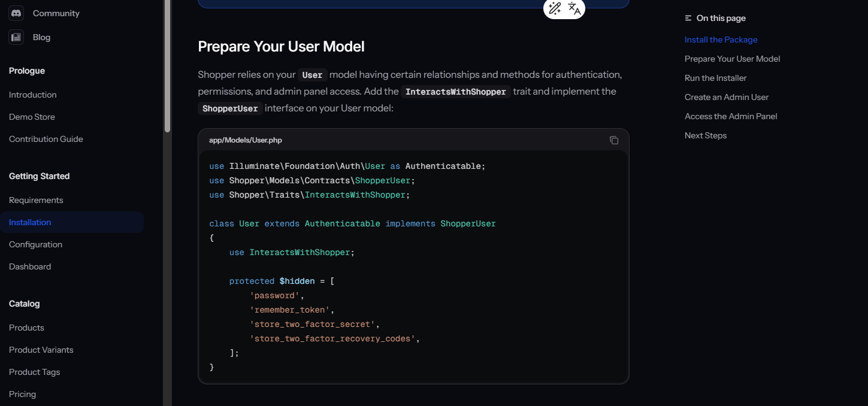Open the Contribution Guide page
This screenshot has height=406, width=868.
(x=46, y=139)
